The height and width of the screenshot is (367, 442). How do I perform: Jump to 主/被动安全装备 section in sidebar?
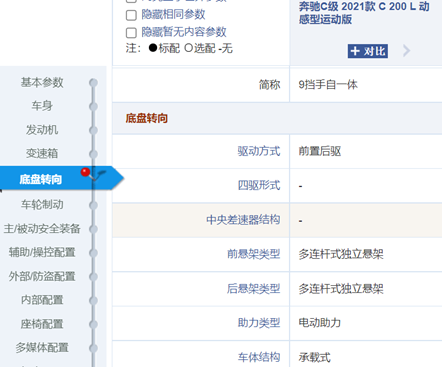pyautogui.click(x=42, y=228)
